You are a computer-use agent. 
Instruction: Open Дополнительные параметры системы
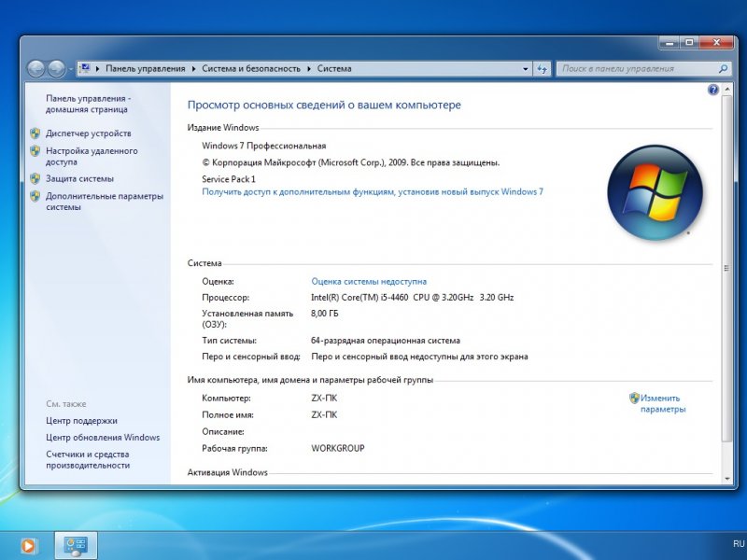click(105, 202)
